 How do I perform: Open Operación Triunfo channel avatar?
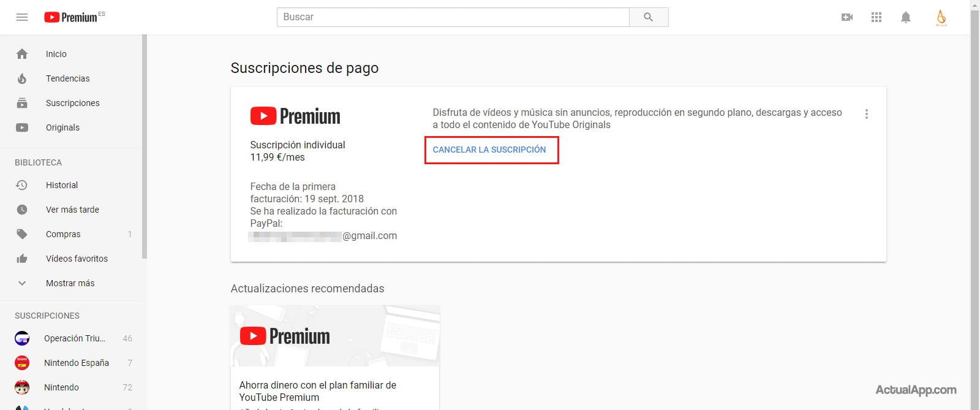click(22, 338)
